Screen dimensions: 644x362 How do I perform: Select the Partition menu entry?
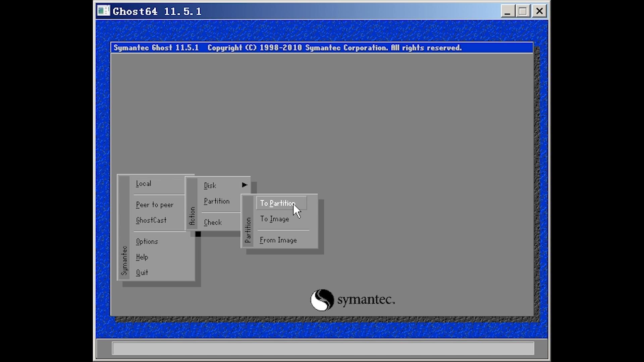(x=216, y=201)
